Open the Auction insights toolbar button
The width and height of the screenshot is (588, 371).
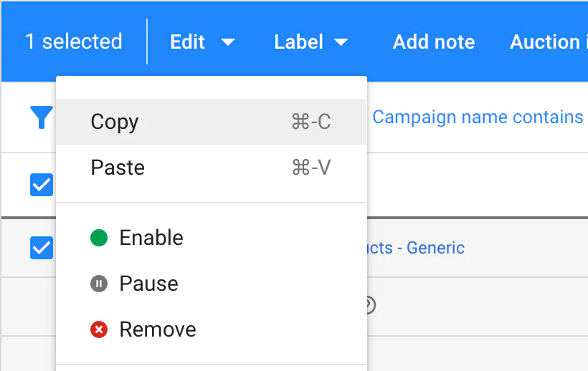point(547,42)
